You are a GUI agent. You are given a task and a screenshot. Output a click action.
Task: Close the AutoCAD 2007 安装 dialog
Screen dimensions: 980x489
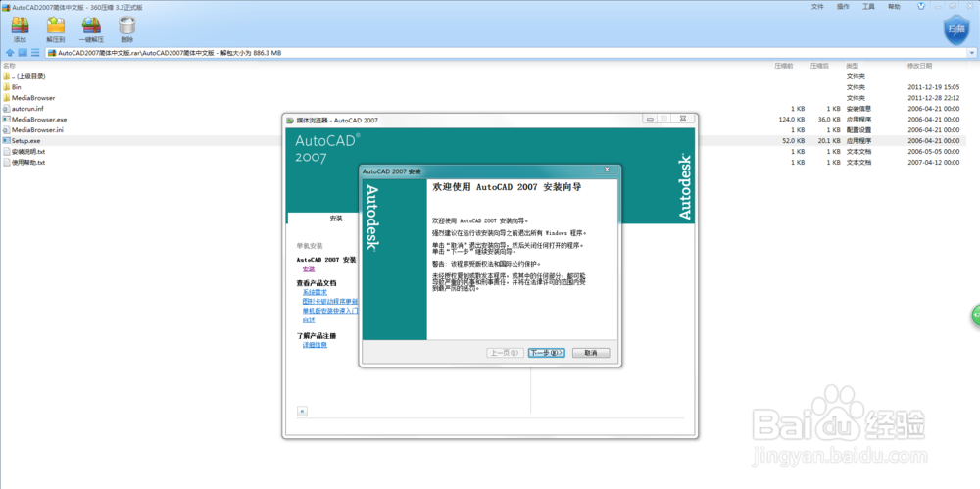606,171
